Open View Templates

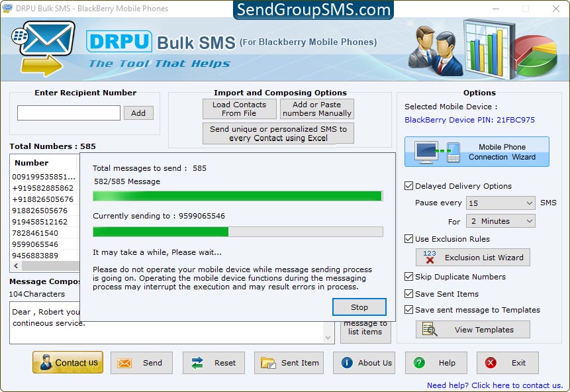click(x=472, y=329)
